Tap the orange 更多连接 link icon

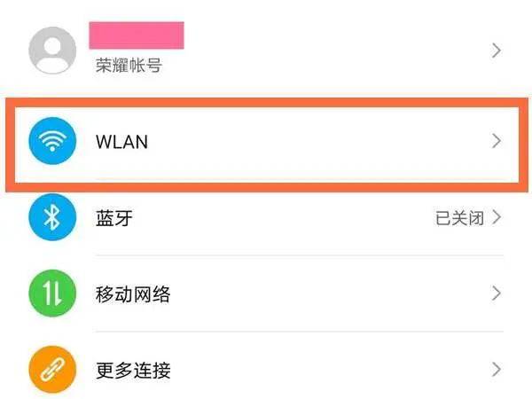point(52,369)
